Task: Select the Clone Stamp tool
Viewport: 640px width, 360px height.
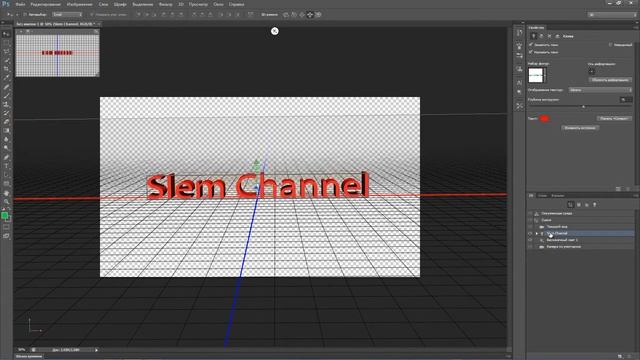Action: pos(6,104)
